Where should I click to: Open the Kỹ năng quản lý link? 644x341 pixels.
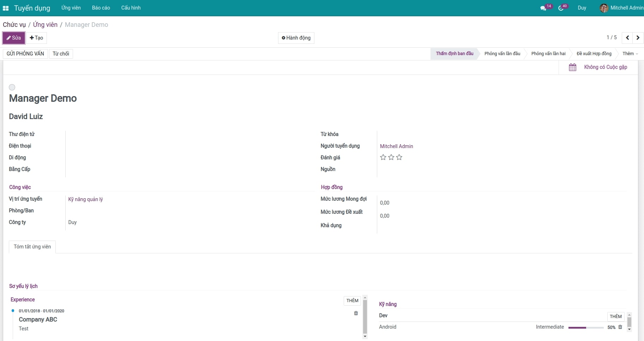click(x=85, y=199)
